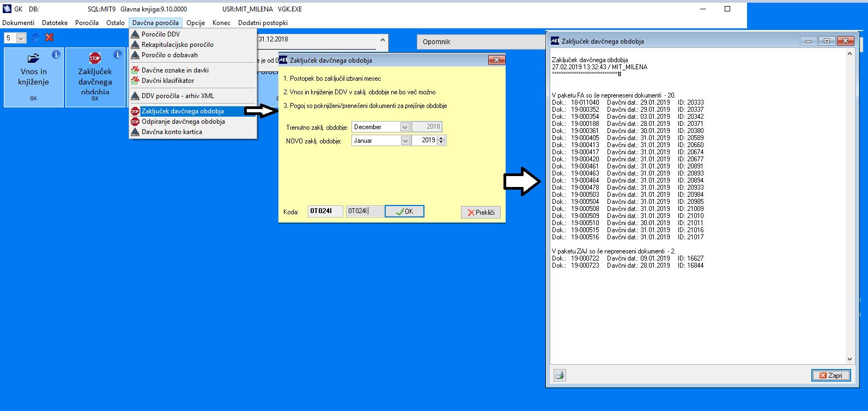Viewport: 868px width, 411px height.
Task: Open the number 5 dropdown in toolbar
Action: pyautogui.click(x=21, y=38)
